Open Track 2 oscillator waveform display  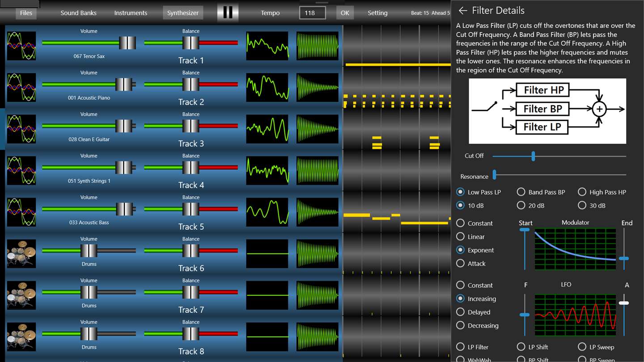[x=267, y=87]
